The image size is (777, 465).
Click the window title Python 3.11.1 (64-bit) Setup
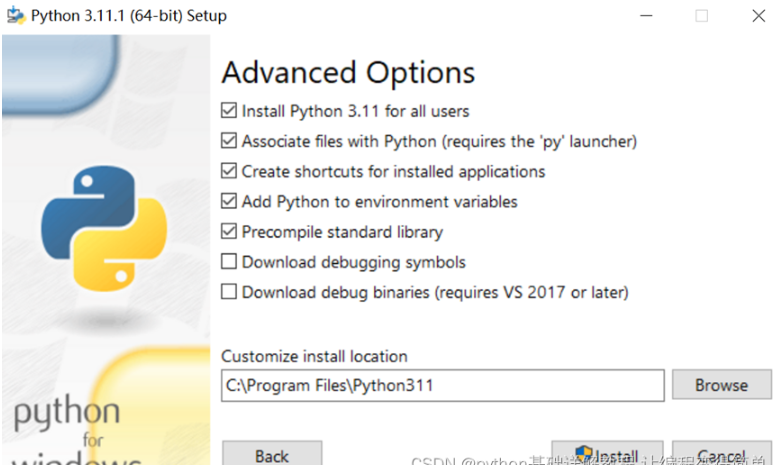pyautogui.click(x=129, y=16)
